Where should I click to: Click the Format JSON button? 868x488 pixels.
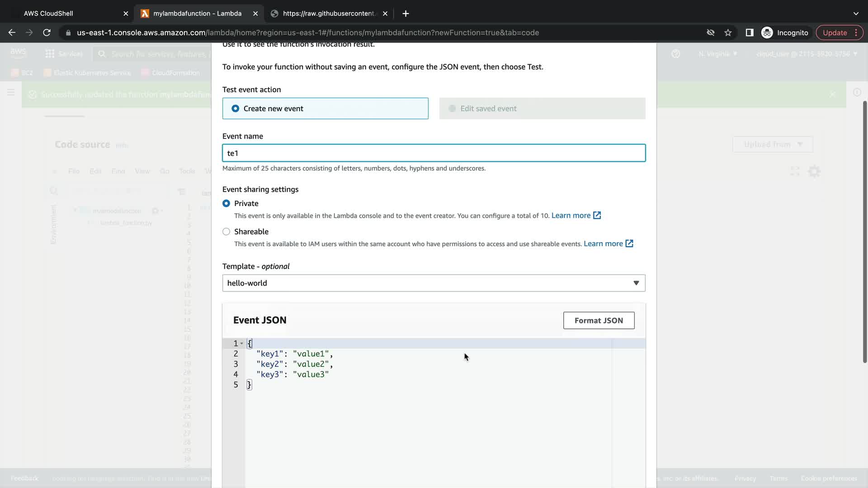tap(599, 320)
